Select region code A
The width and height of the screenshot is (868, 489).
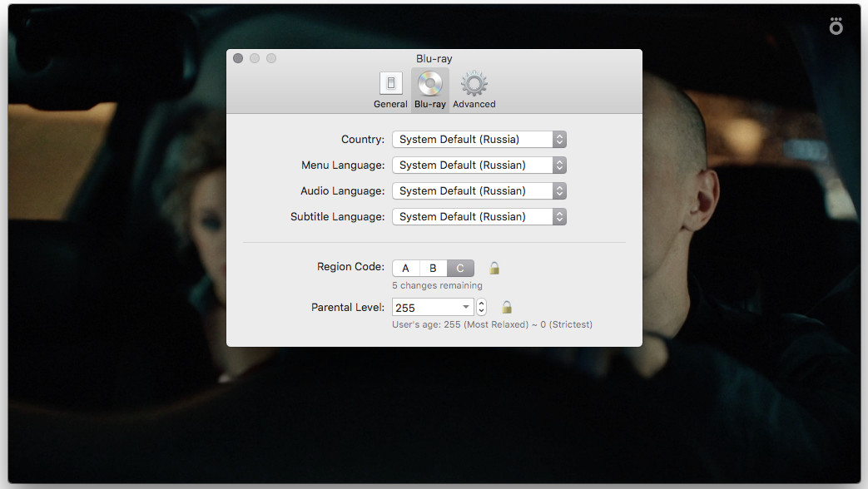(406, 269)
